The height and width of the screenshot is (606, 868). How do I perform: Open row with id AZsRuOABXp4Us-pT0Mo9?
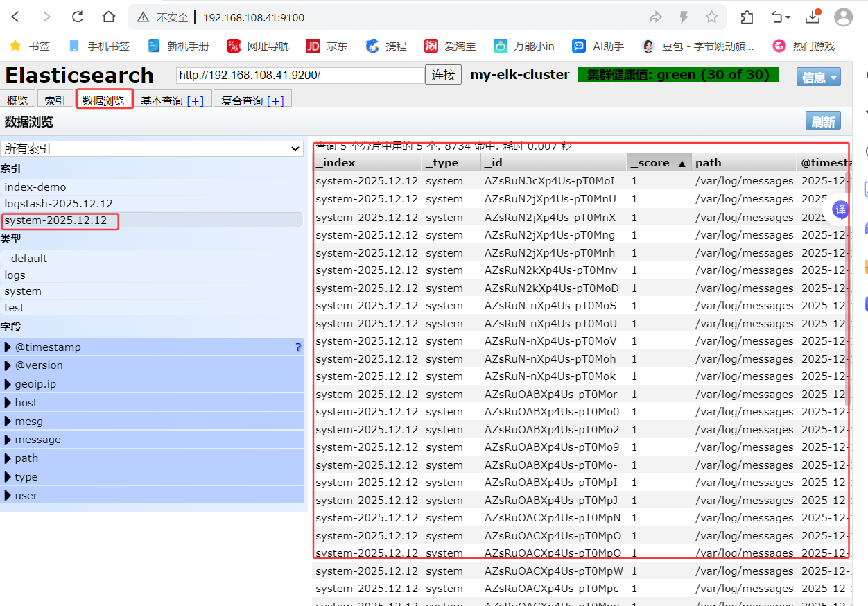(x=581, y=447)
